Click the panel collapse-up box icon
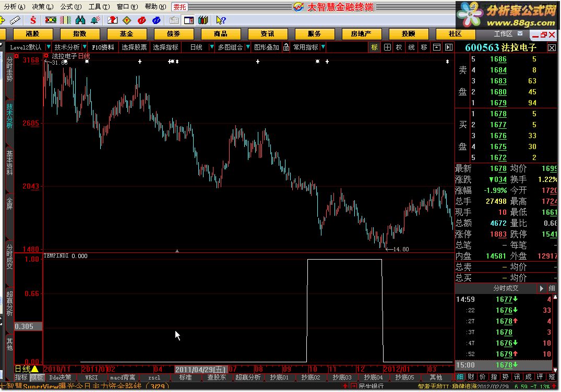 click(436, 47)
